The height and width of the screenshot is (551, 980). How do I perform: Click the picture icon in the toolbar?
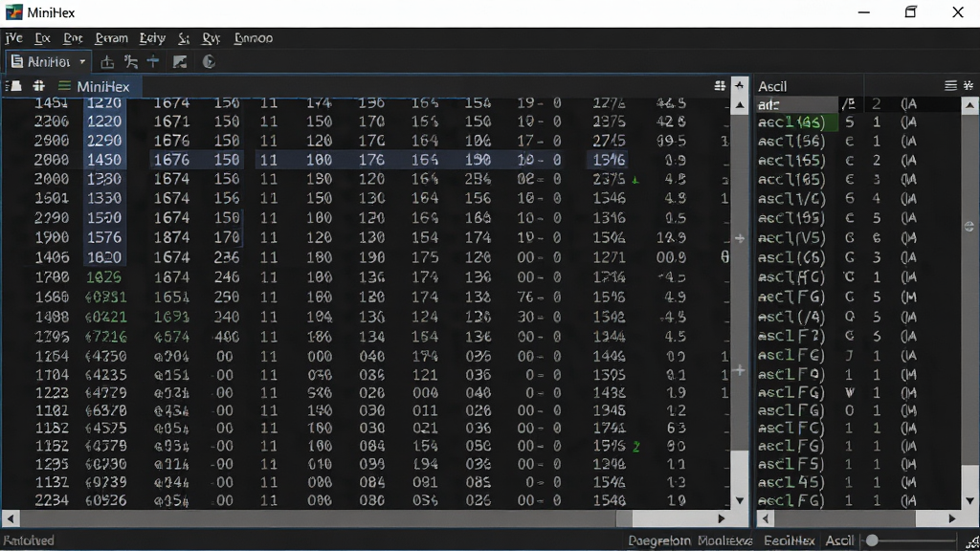[180, 62]
